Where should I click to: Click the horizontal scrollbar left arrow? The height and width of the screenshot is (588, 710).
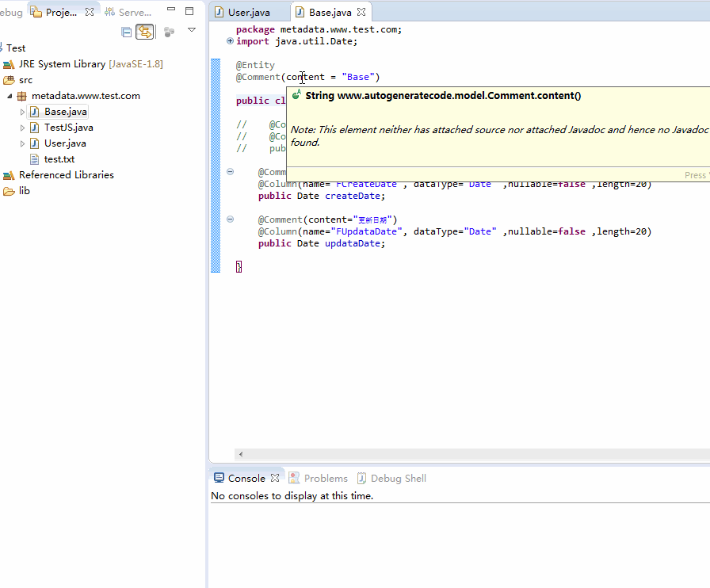tap(240, 454)
